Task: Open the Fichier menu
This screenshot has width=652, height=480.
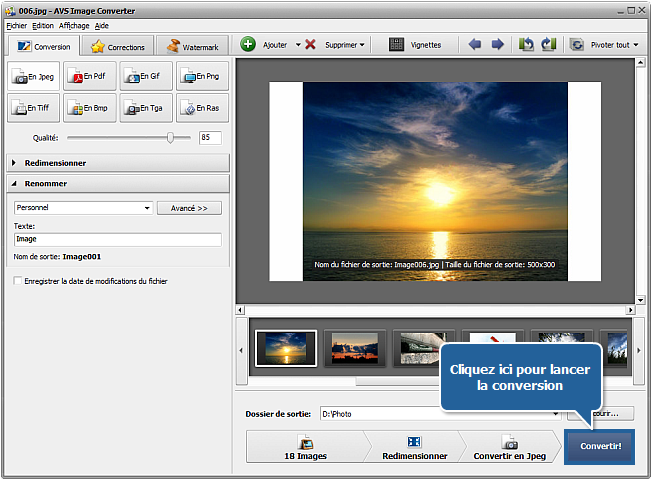Action: point(17,25)
